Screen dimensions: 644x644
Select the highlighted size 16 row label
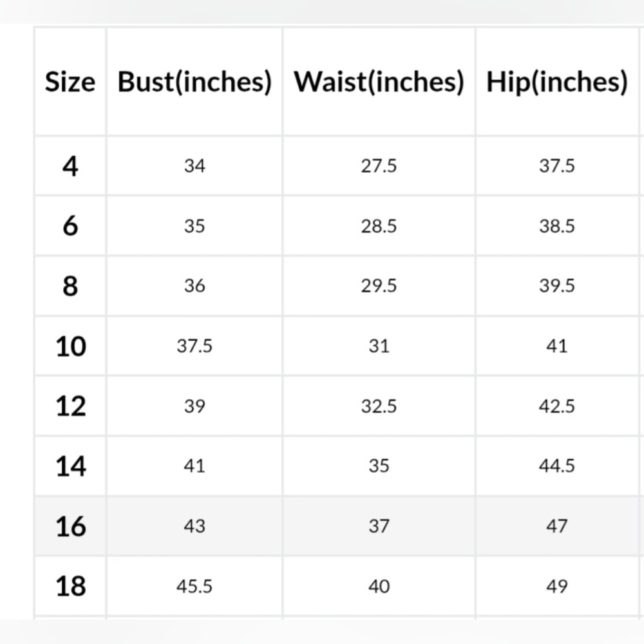71,526
